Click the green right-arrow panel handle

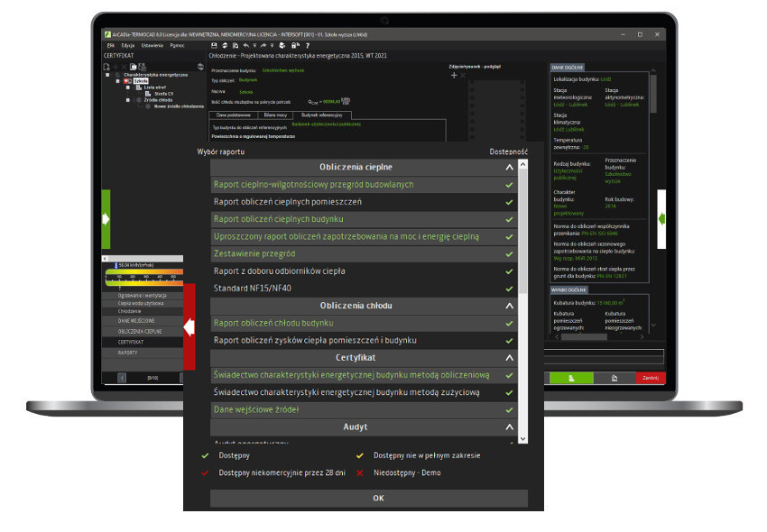click(106, 219)
